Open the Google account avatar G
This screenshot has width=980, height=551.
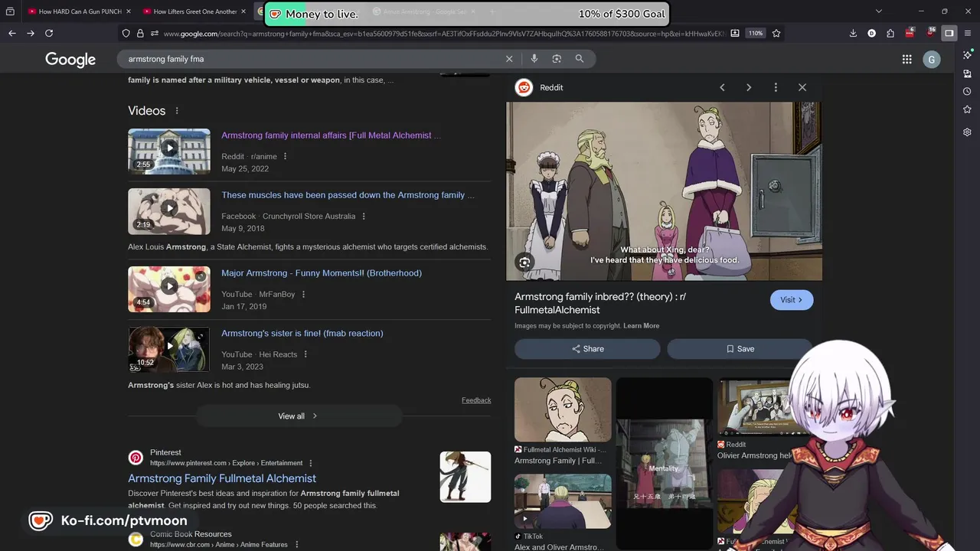pos(932,59)
